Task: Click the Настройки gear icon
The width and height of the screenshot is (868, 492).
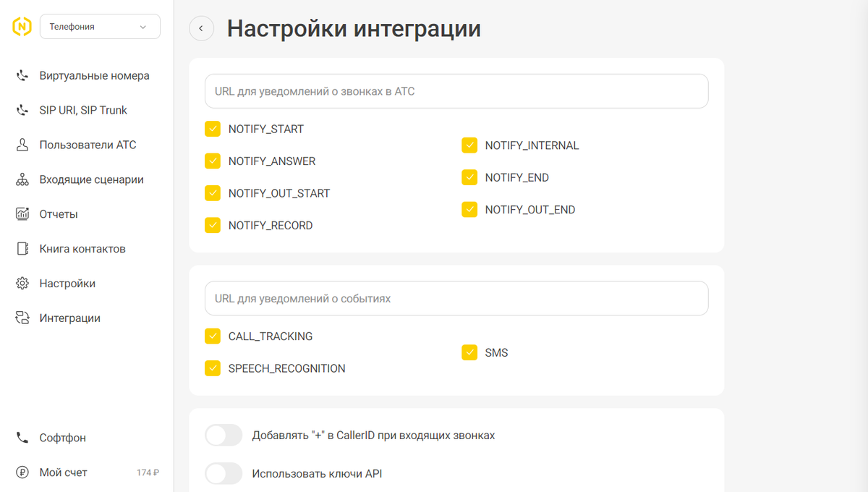Action: click(x=22, y=284)
